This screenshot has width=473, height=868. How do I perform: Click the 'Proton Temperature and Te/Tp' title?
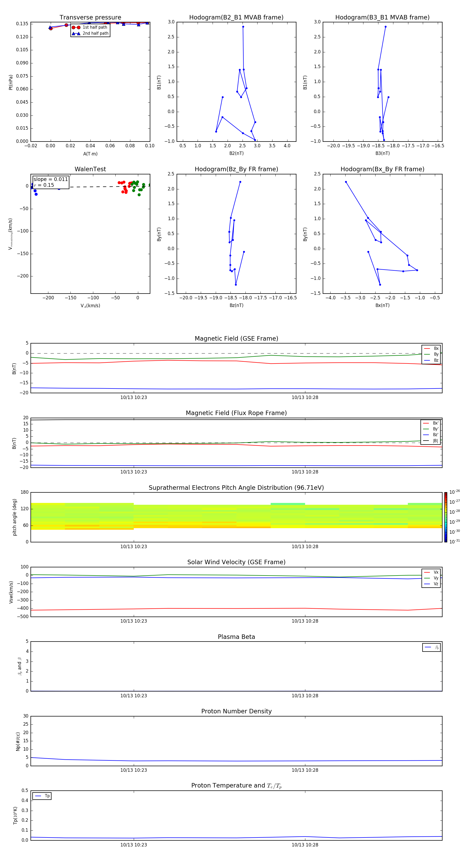[236, 786]
